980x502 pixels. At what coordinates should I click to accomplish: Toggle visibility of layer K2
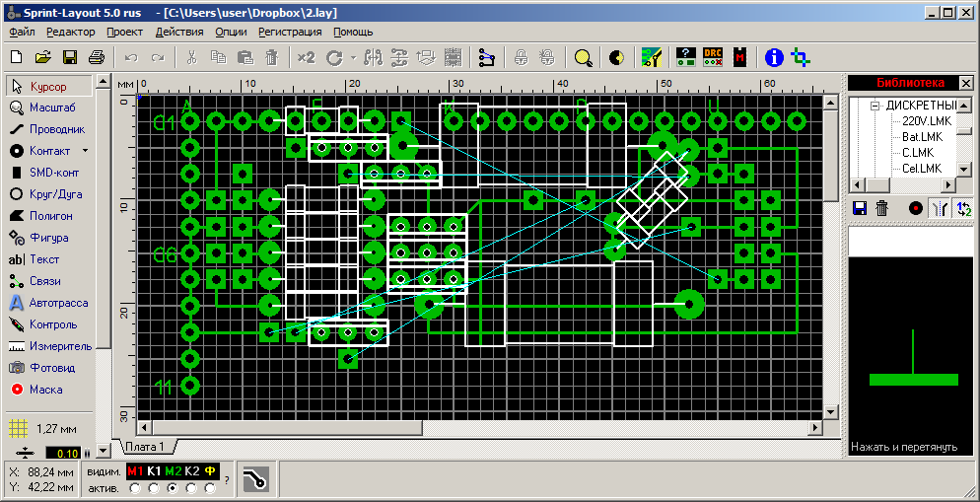point(192,470)
